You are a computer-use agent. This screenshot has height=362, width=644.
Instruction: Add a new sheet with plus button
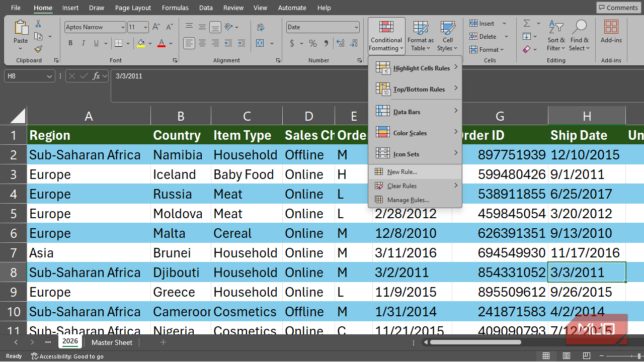[163, 342]
